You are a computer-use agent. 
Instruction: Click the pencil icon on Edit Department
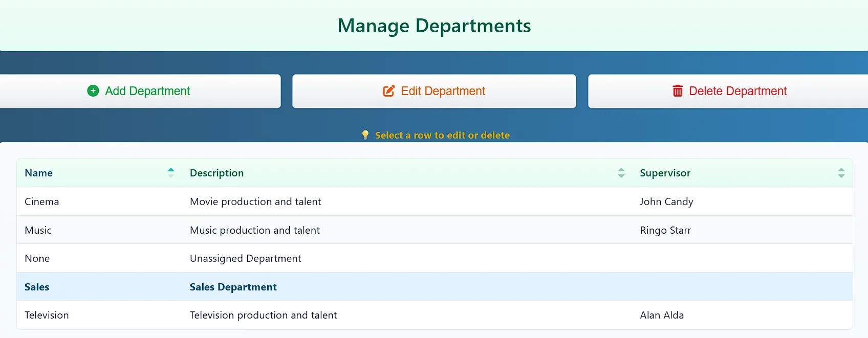click(x=388, y=91)
